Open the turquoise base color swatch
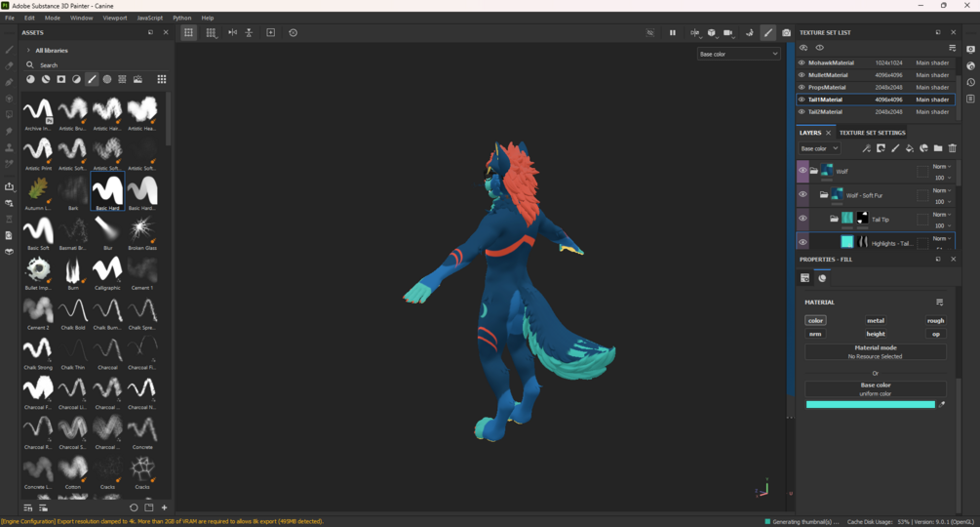 tap(870, 404)
